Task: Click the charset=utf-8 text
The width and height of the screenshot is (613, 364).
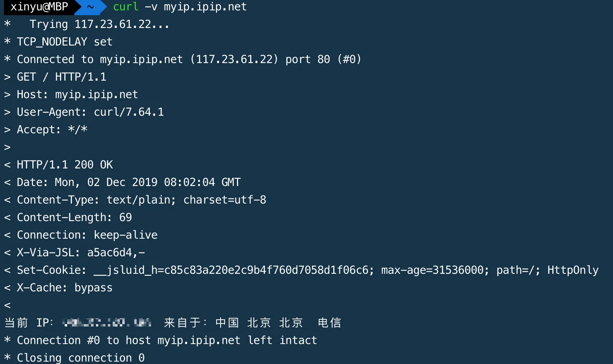Action: 225,200
